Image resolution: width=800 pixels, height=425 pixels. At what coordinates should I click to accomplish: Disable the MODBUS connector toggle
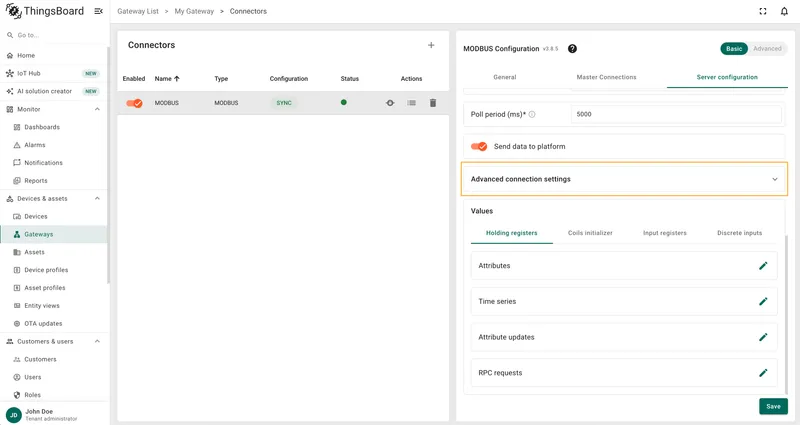[135, 103]
